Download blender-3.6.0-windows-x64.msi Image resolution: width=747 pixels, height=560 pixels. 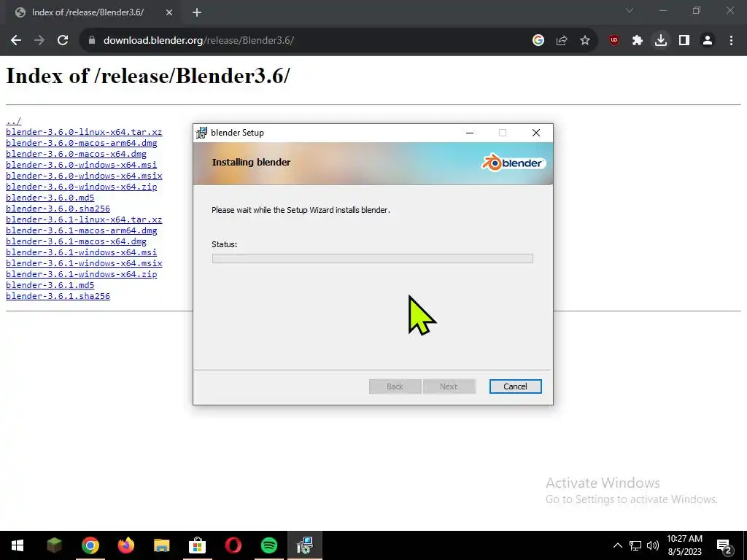pos(82,165)
